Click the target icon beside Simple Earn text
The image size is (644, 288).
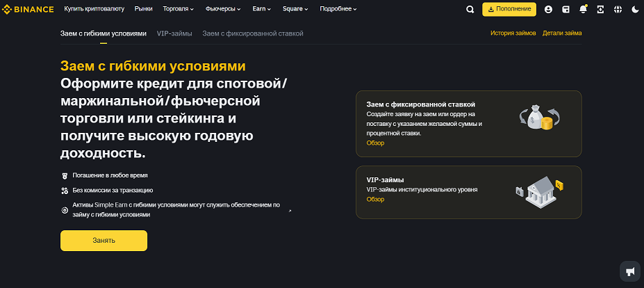click(65, 210)
